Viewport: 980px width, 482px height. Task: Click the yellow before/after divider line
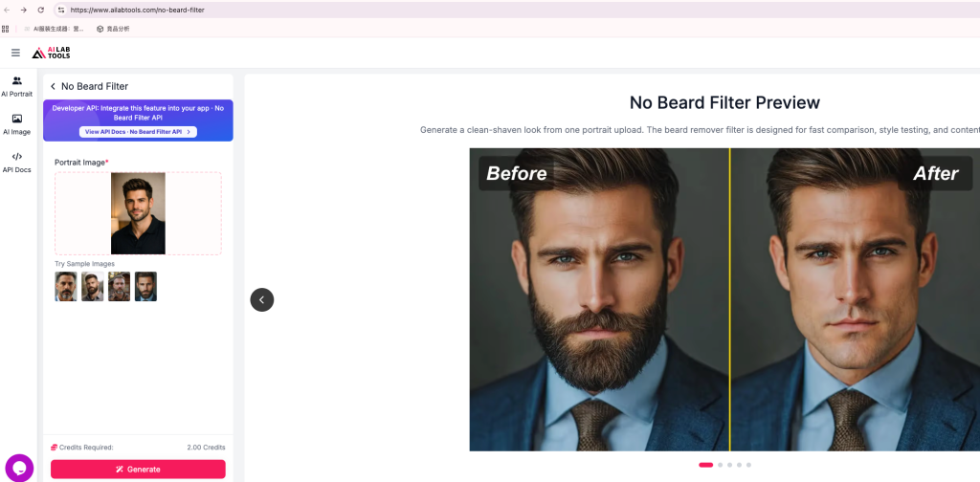coord(729,299)
